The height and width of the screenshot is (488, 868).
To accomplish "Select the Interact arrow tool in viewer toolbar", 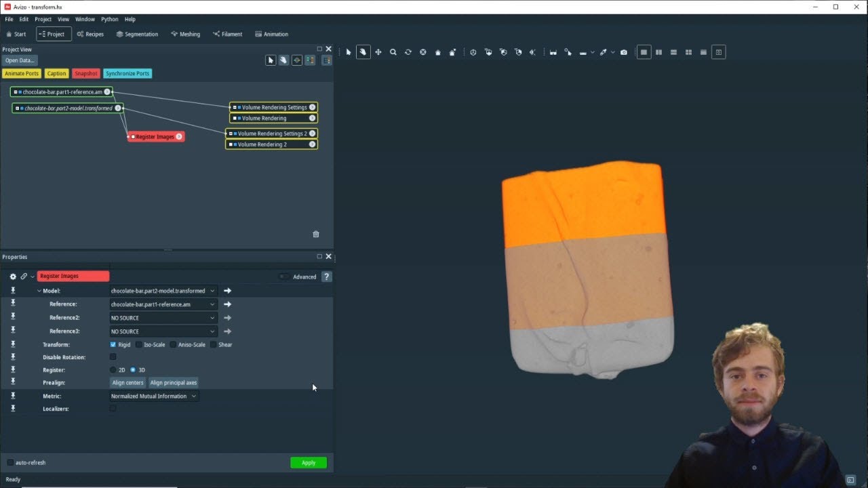I will pos(349,52).
